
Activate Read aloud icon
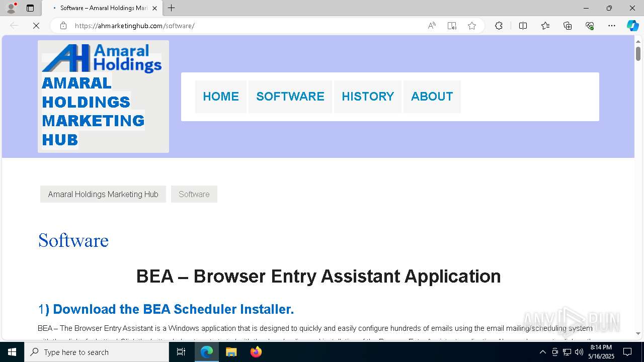point(432,26)
